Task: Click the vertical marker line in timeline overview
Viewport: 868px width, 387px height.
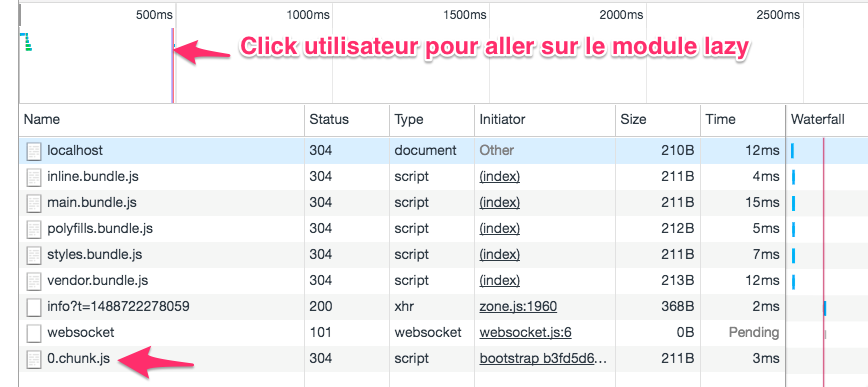Action: (x=173, y=65)
